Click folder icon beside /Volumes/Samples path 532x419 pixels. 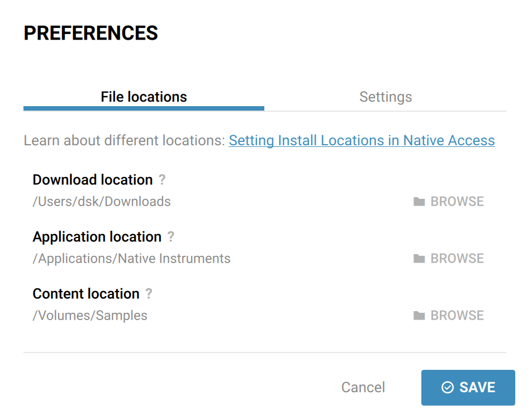(x=419, y=316)
